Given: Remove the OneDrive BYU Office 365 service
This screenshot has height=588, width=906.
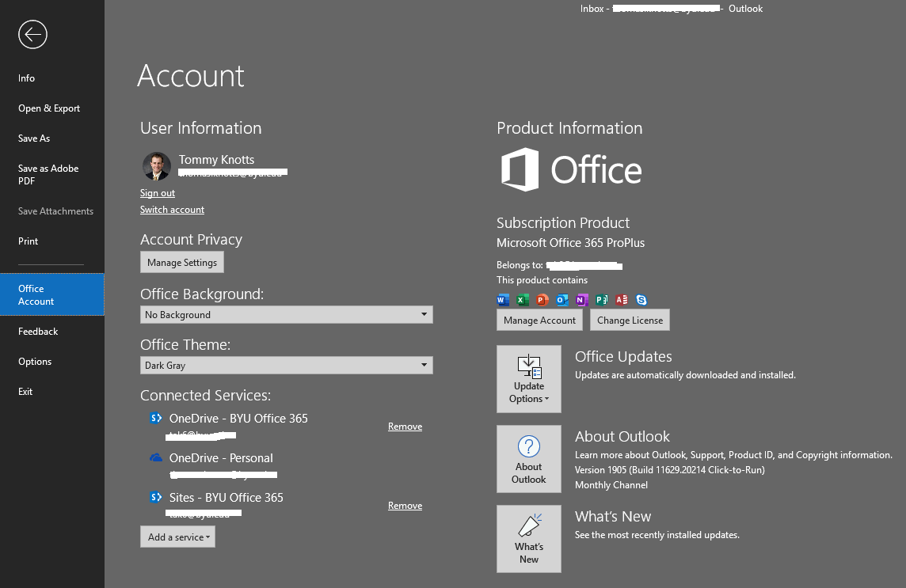Looking at the screenshot, I should pos(405,427).
